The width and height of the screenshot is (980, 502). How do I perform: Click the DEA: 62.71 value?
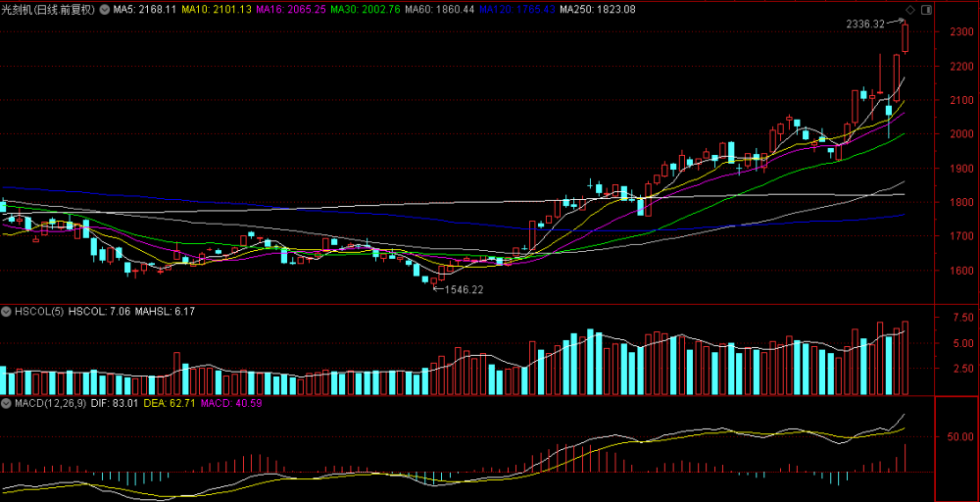tap(170, 403)
